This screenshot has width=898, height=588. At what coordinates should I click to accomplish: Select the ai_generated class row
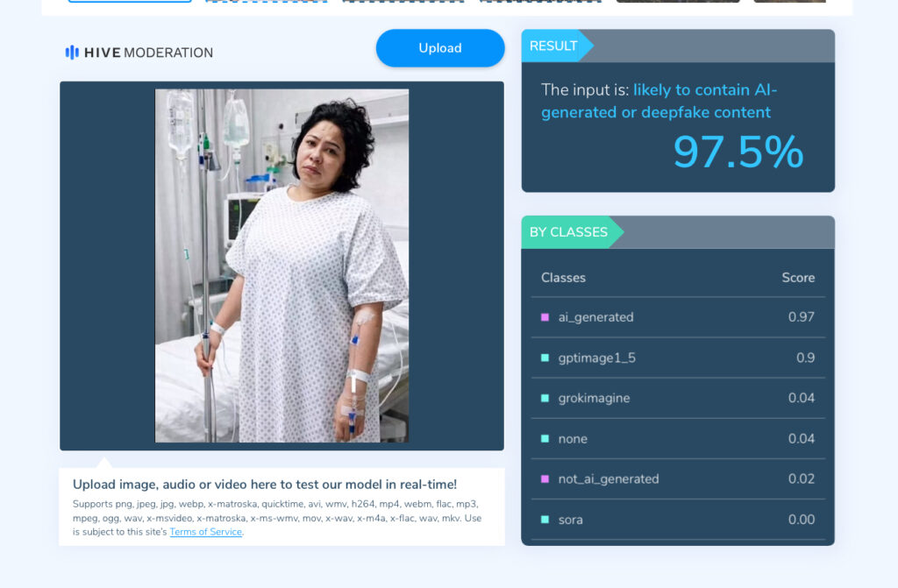click(x=678, y=317)
